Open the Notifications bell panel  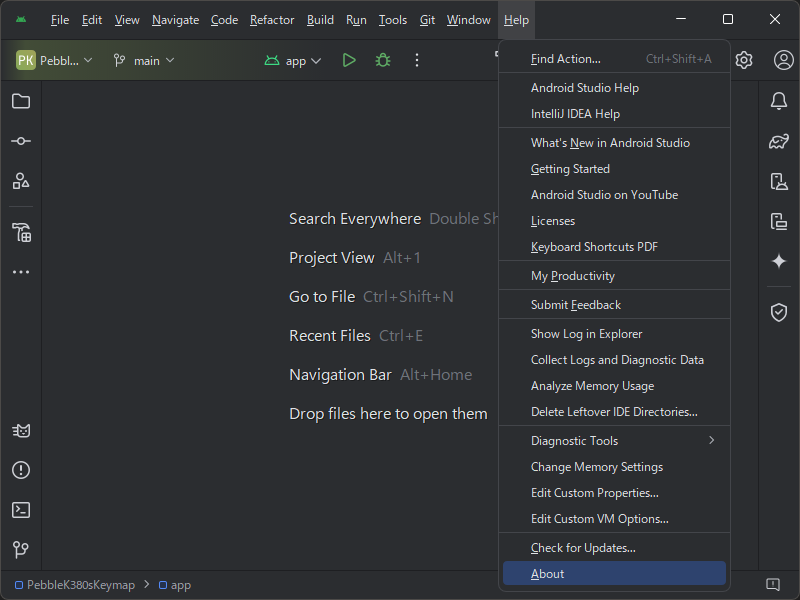779,101
